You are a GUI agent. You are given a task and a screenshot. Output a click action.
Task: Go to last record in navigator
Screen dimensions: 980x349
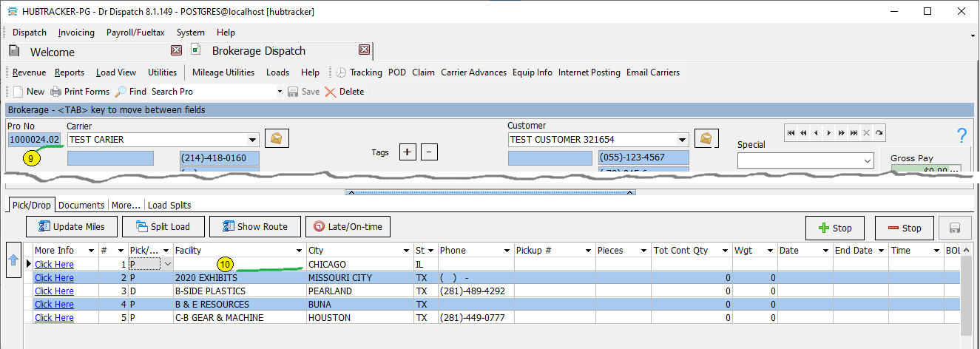(853, 133)
